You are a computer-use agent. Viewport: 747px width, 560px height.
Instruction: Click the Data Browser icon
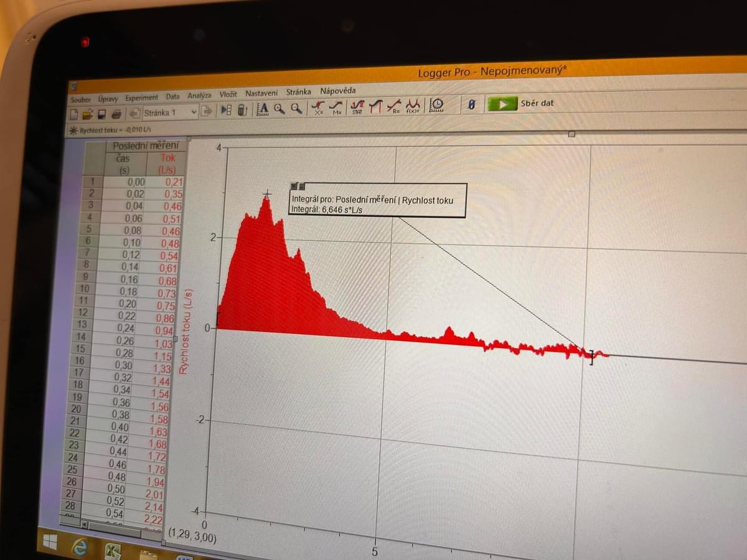coord(226,110)
